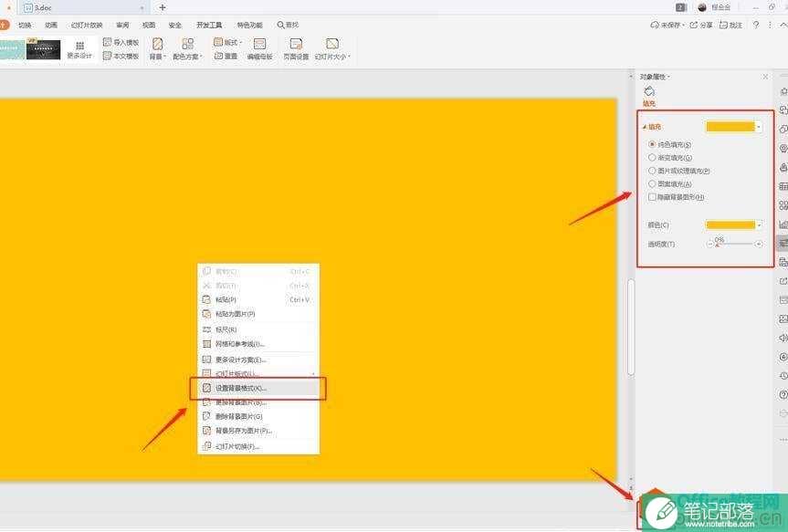The width and height of the screenshot is (788, 532).
Task: Open 页面设置 (page setup)
Action: point(296,49)
